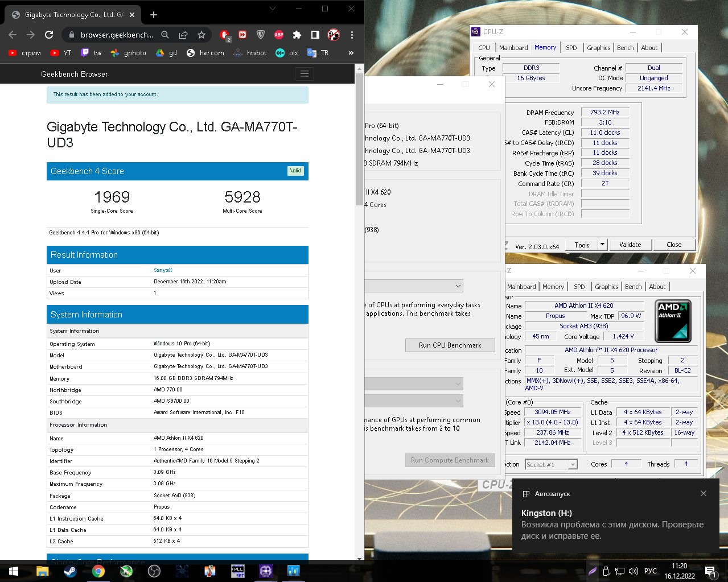This screenshot has width=728, height=582.
Task: Open the PLL SET utility on taskbar
Action: tap(238, 571)
